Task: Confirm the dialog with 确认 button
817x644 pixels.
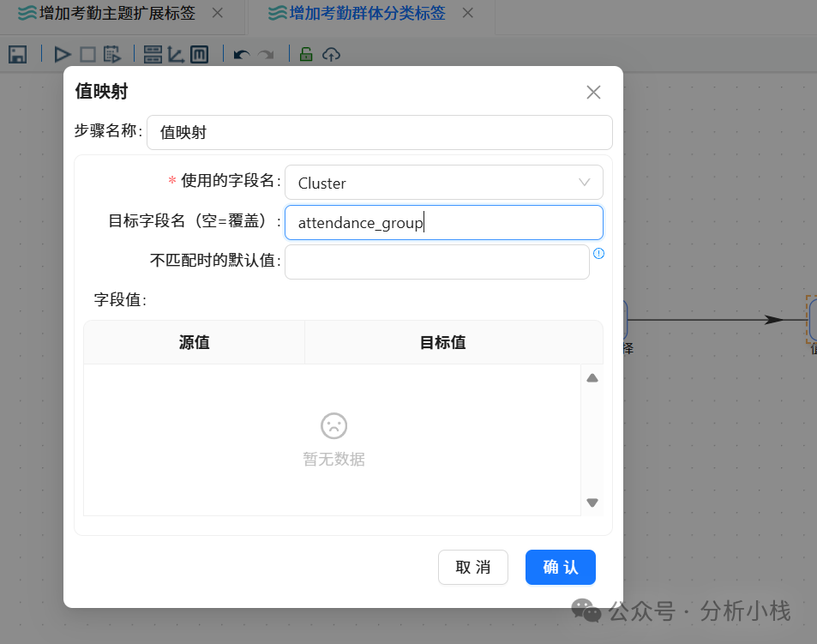Action: coord(561,568)
